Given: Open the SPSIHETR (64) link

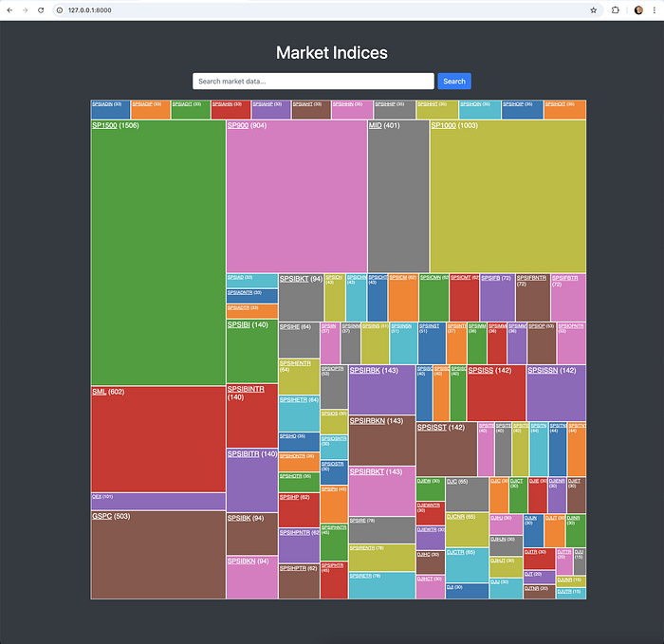Looking at the screenshot, I should click(x=293, y=399).
